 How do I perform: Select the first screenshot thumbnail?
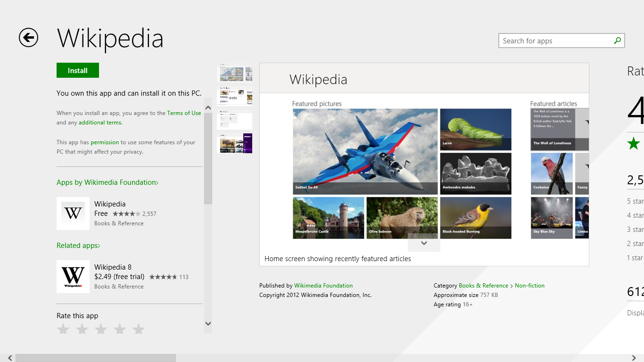tap(234, 73)
